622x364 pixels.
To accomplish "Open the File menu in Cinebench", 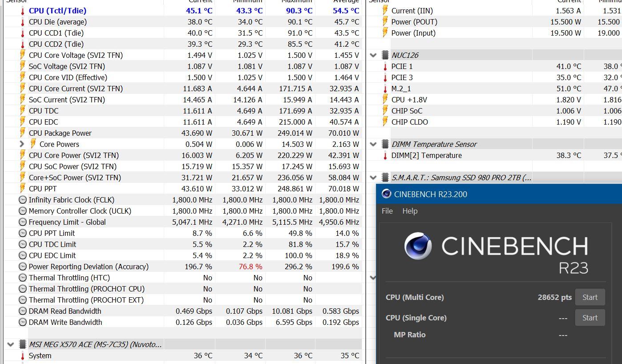I will click(387, 211).
